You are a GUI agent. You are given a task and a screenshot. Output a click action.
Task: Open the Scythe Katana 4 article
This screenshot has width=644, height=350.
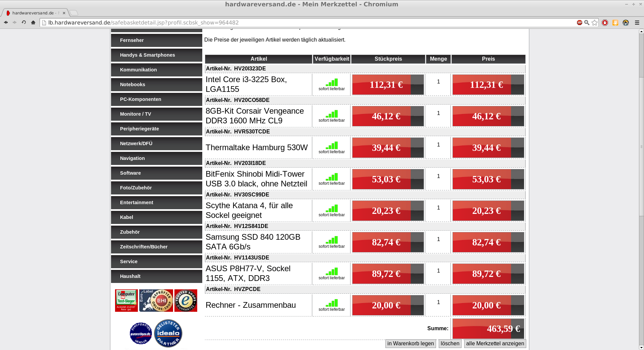tap(249, 210)
